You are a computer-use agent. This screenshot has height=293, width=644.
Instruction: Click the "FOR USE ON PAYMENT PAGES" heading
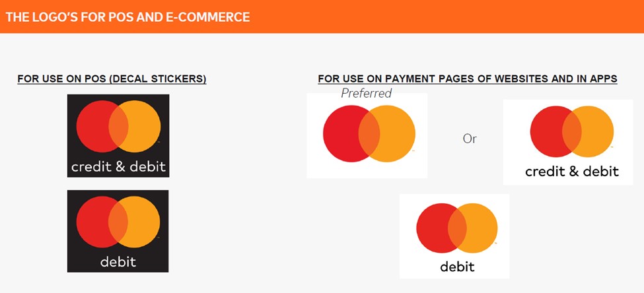click(x=467, y=79)
